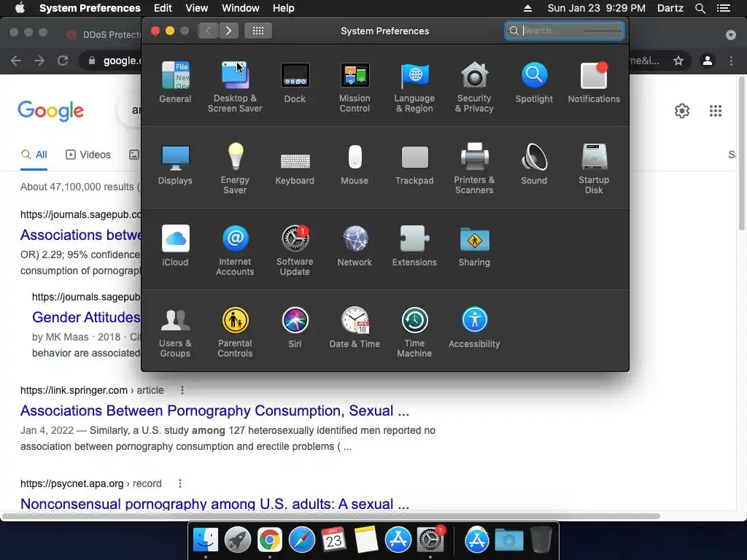
Task: Open the Chrome profile avatar button
Action: (708, 61)
